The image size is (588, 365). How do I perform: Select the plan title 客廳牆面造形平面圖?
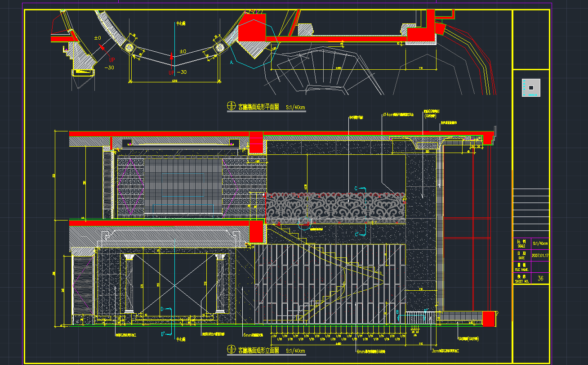pos(258,107)
